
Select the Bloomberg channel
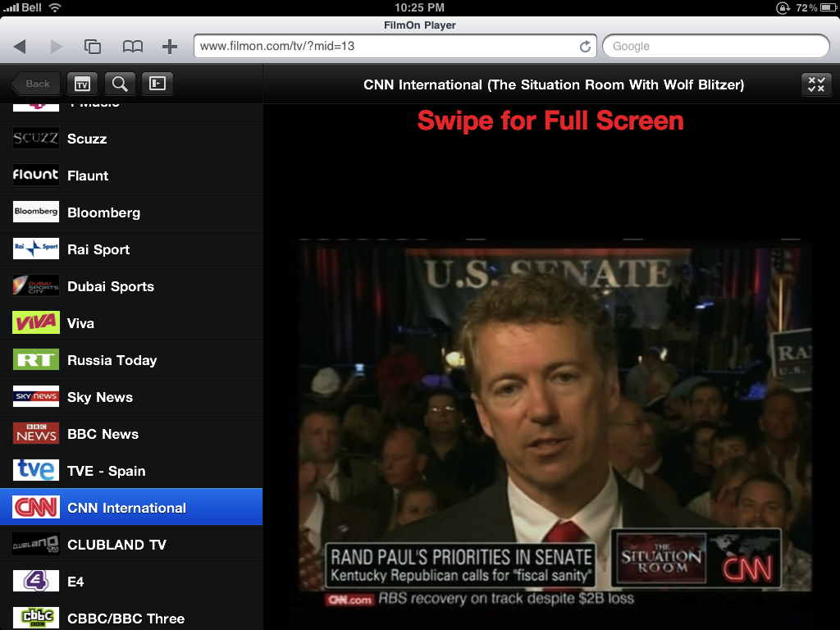[131, 212]
